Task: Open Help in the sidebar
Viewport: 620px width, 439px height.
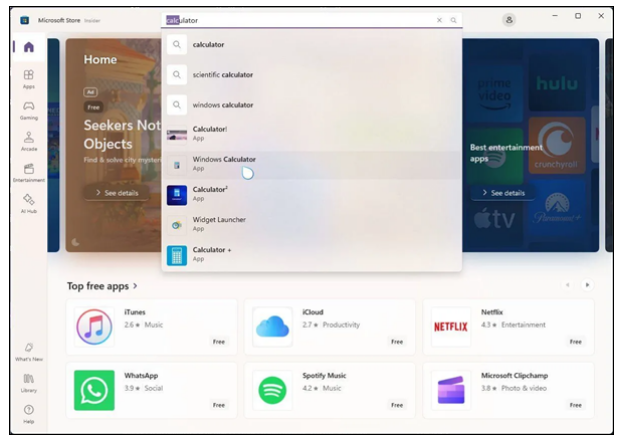Action: click(28, 414)
